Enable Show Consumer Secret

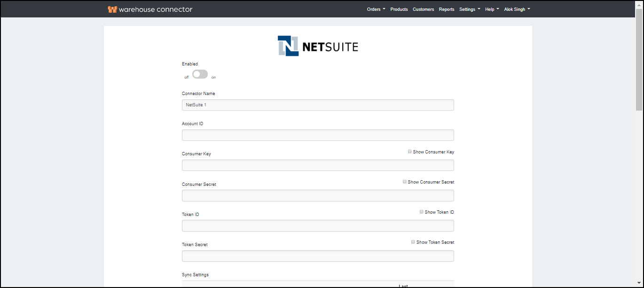coord(404,182)
